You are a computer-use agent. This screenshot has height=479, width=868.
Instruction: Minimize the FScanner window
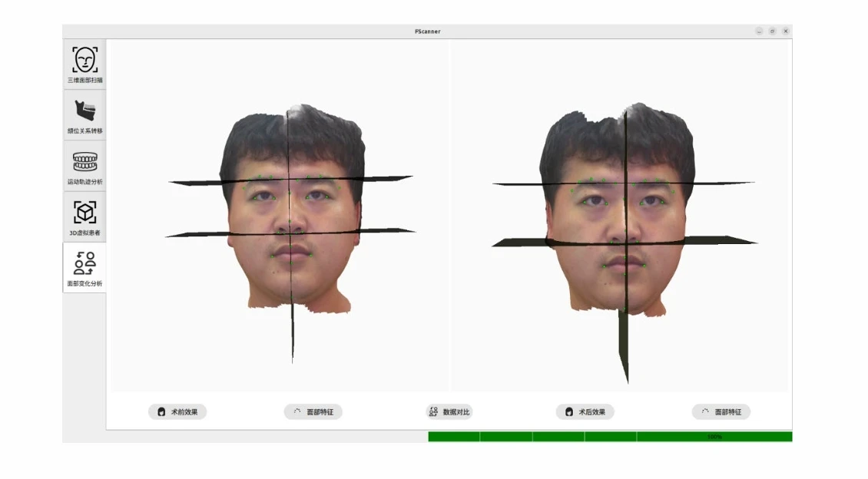(759, 31)
